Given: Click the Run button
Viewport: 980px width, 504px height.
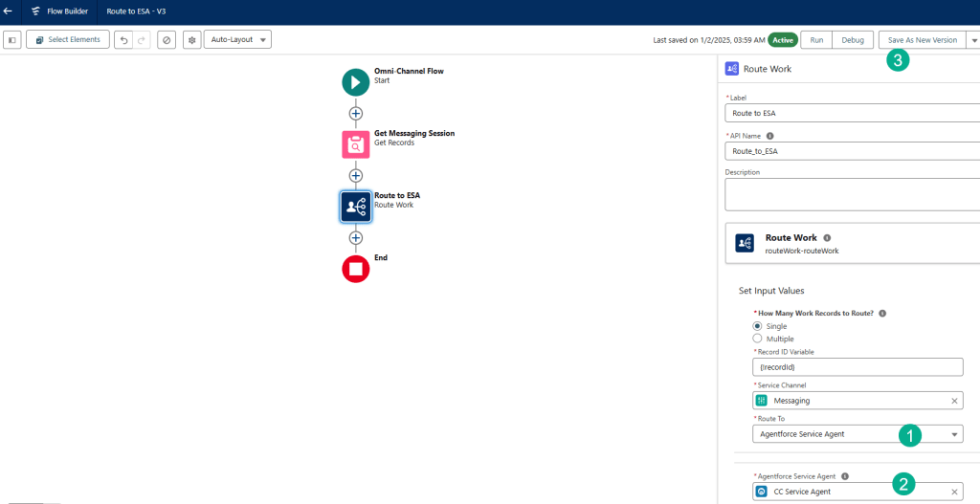Looking at the screenshot, I should (x=816, y=40).
